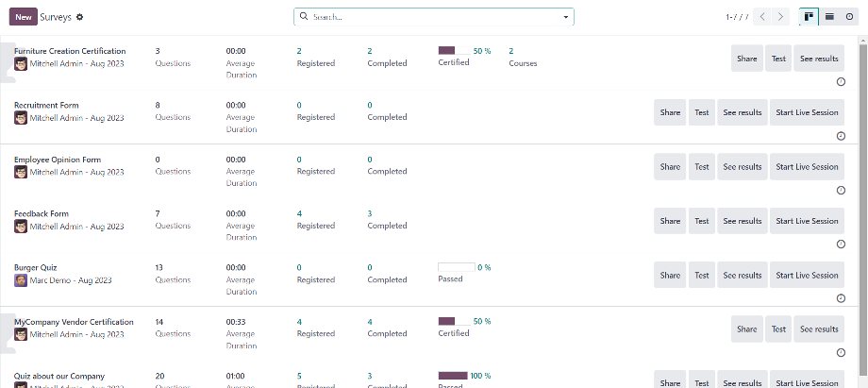Viewport: 868px width, 388px height.
Task: Share the MyCompany Vendor Certification survey
Action: [x=747, y=329]
